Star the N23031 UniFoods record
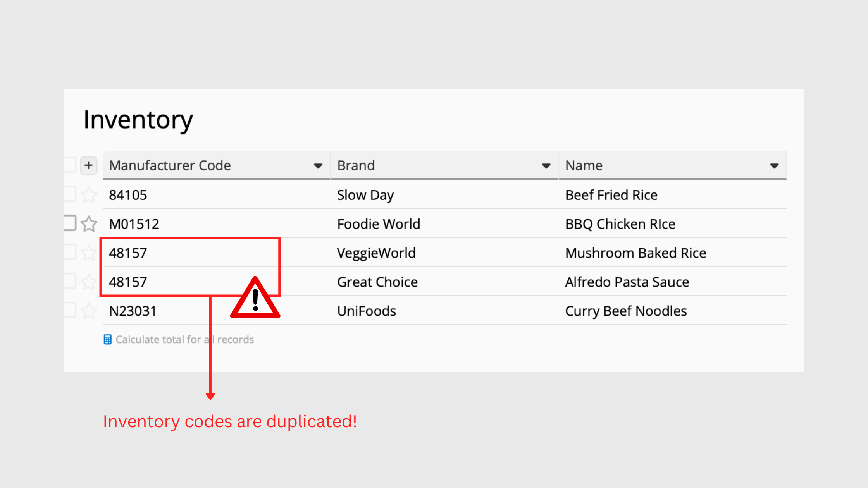The width and height of the screenshot is (868, 488). pyautogui.click(x=89, y=311)
